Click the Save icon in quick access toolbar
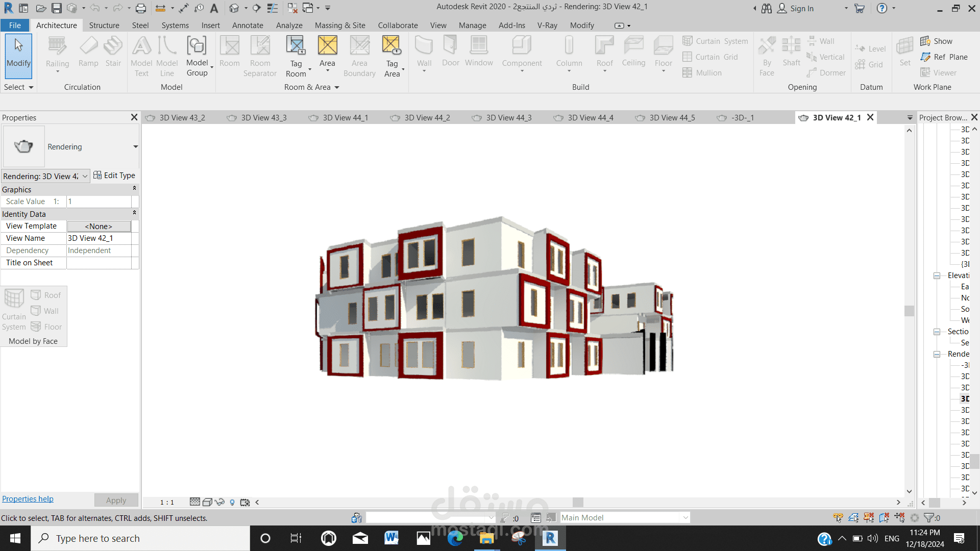Screen dimensions: 980x551 [57, 8]
